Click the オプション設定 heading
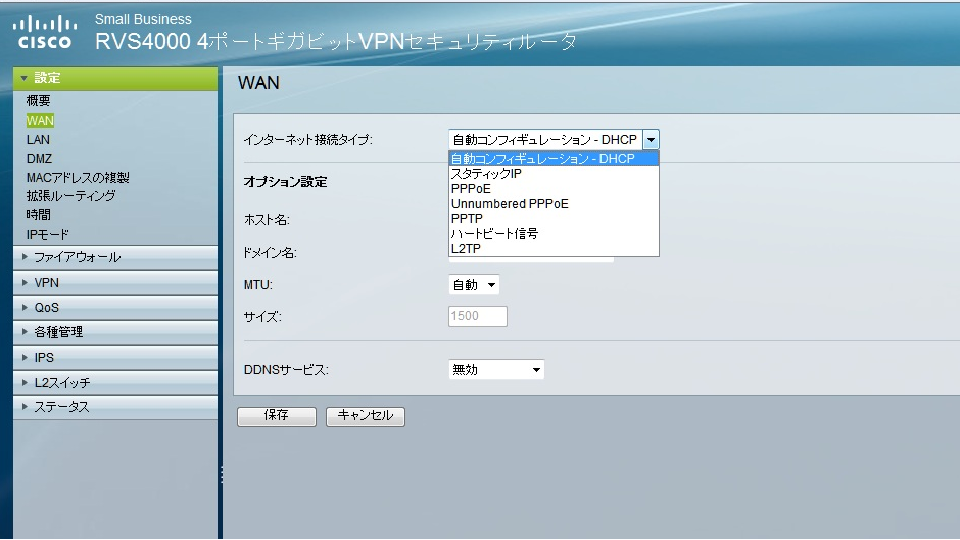Screen dimensions: 960x540 (285, 182)
